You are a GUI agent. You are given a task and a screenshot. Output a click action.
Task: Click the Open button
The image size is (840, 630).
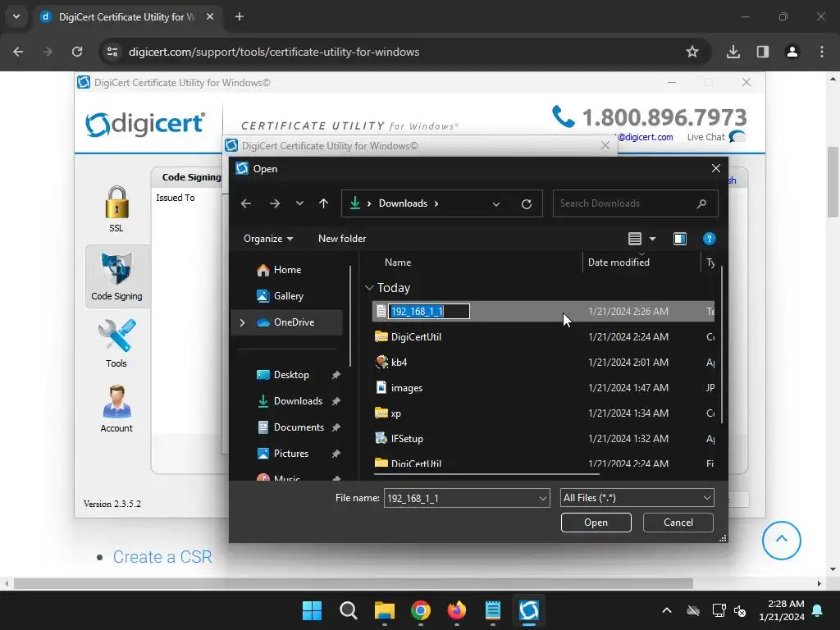click(x=596, y=523)
